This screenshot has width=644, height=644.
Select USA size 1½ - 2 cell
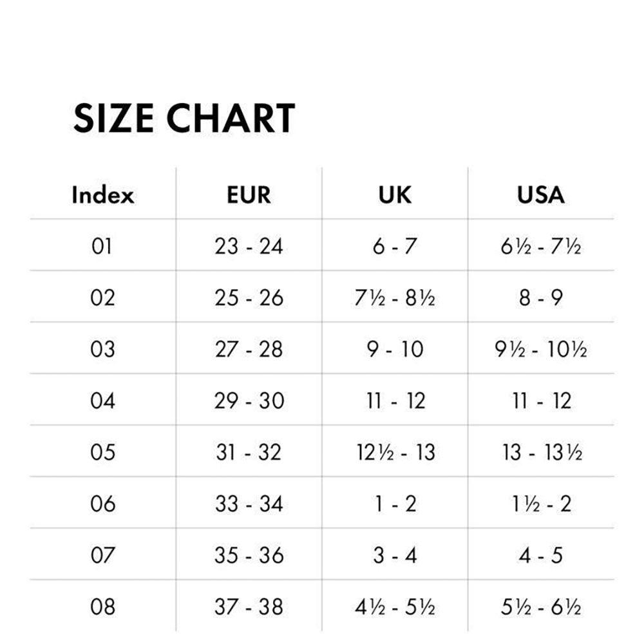[542, 504]
